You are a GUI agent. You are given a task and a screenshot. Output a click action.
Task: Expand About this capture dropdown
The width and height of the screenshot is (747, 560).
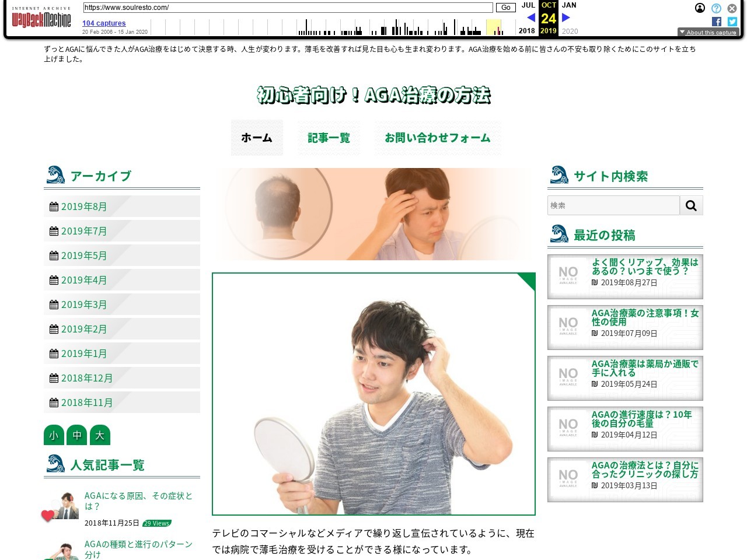pyautogui.click(x=708, y=32)
